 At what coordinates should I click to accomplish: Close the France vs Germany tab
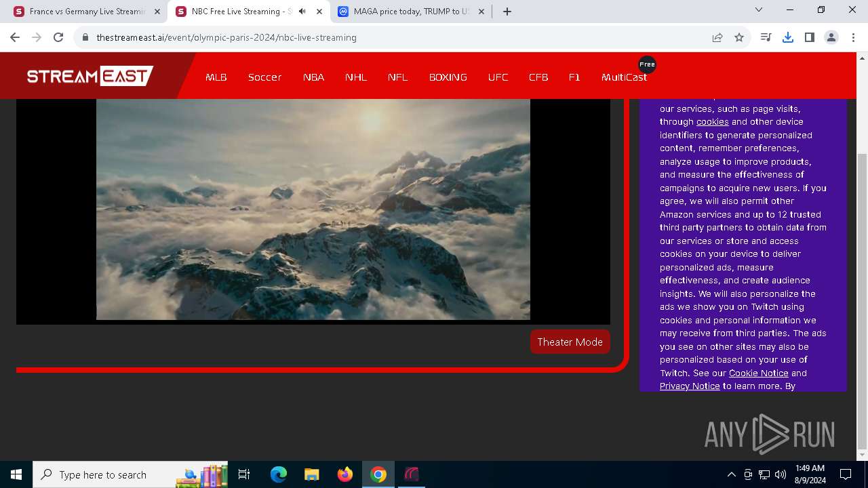pos(157,12)
